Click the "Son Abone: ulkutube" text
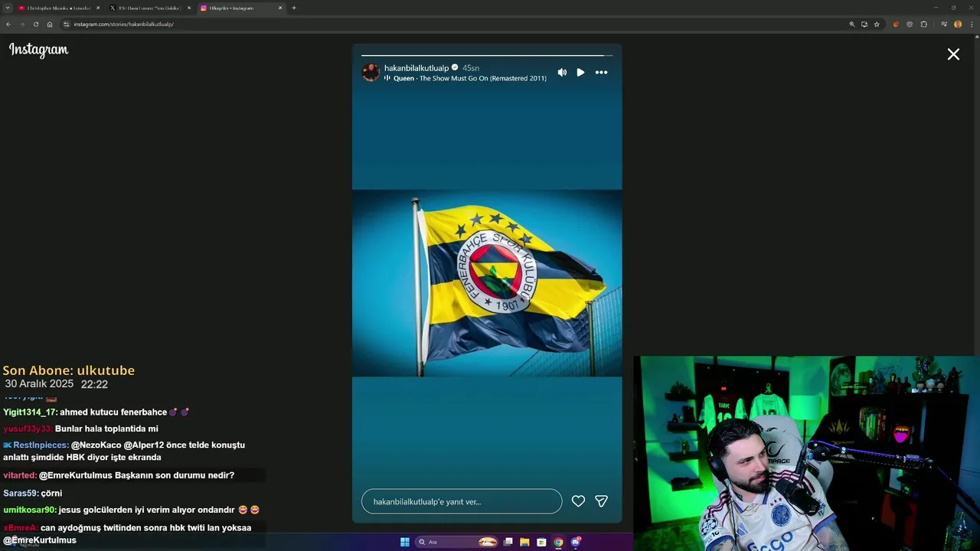Screen dimensions: 980x551 [69, 370]
